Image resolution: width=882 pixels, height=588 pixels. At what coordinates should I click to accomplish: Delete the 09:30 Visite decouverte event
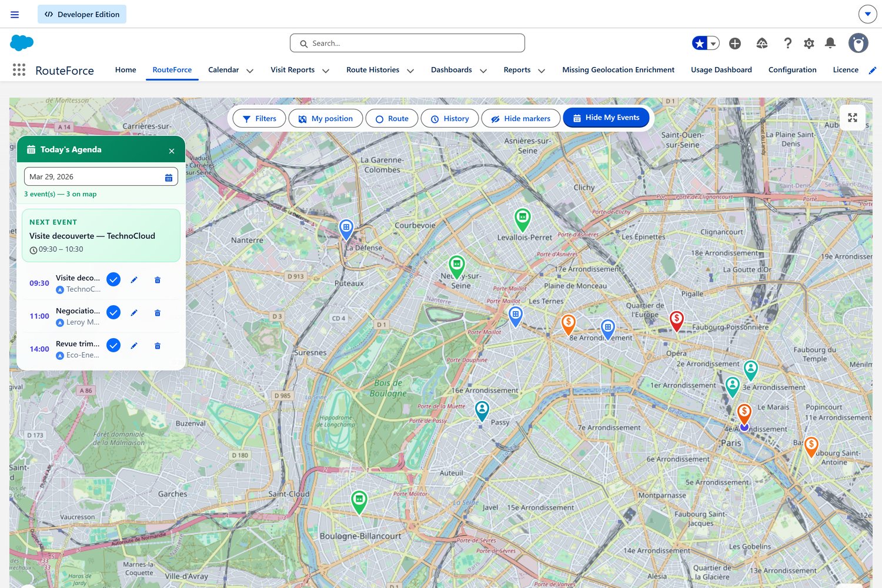coord(158,280)
